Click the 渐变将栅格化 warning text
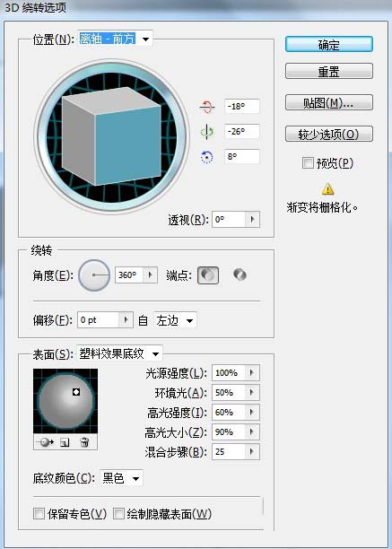This screenshot has height=549, width=392. click(x=322, y=207)
